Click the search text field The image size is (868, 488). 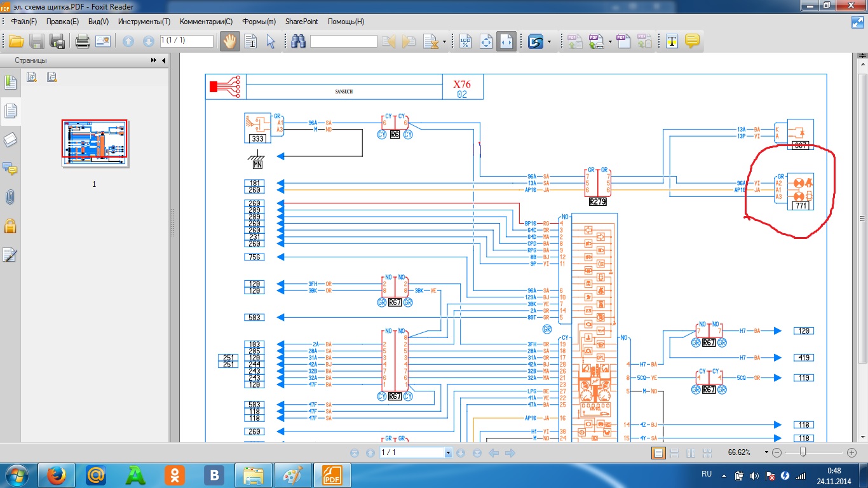pos(343,42)
